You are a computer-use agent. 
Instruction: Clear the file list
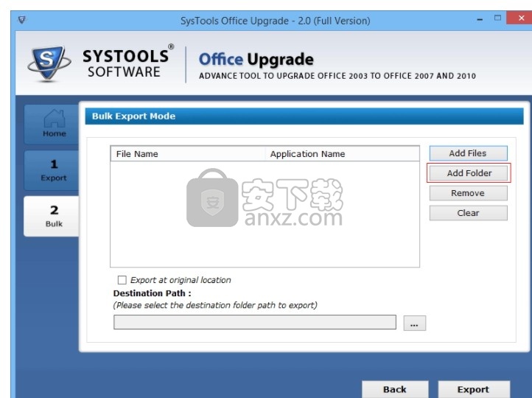pyautogui.click(x=468, y=213)
